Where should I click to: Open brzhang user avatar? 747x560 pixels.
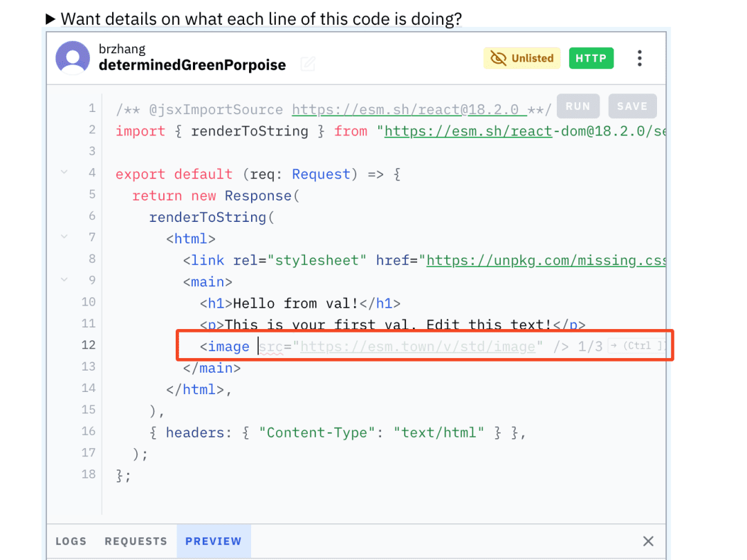pos(73,58)
